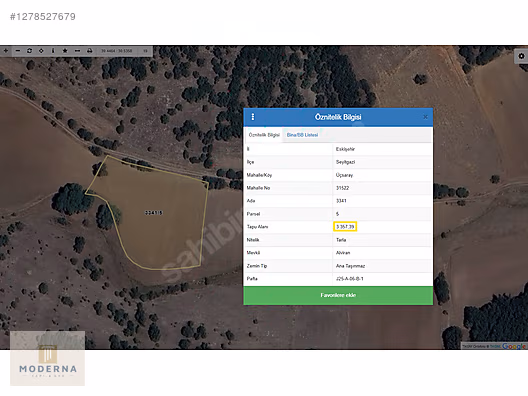Select the Mahalle No value 31522
The width and height of the screenshot is (528, 396).
pos(342,188)
